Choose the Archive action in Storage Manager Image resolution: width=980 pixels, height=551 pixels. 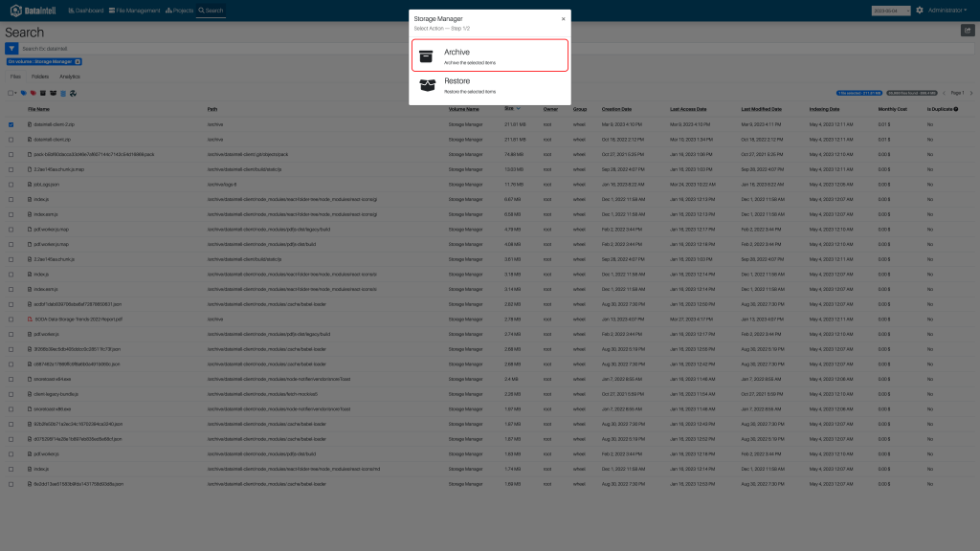click(489, 55)
